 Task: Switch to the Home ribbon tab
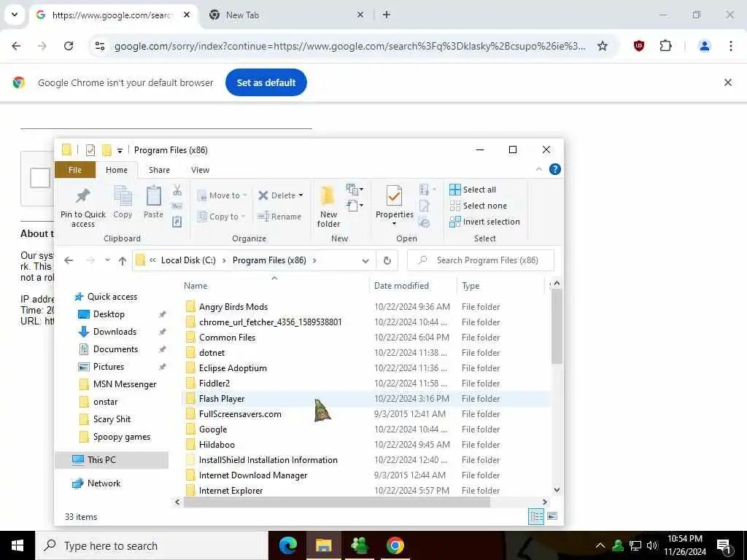click(117, 170)
